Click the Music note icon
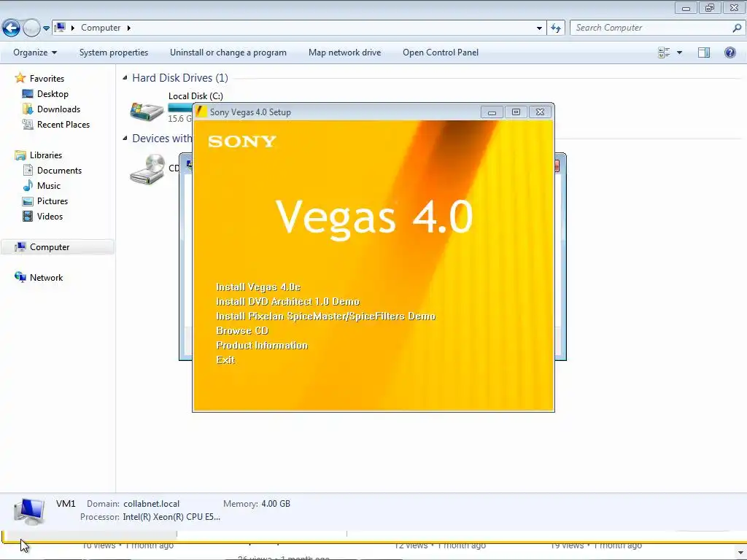This screenshot has height=560, width=747. pos(28,185)
